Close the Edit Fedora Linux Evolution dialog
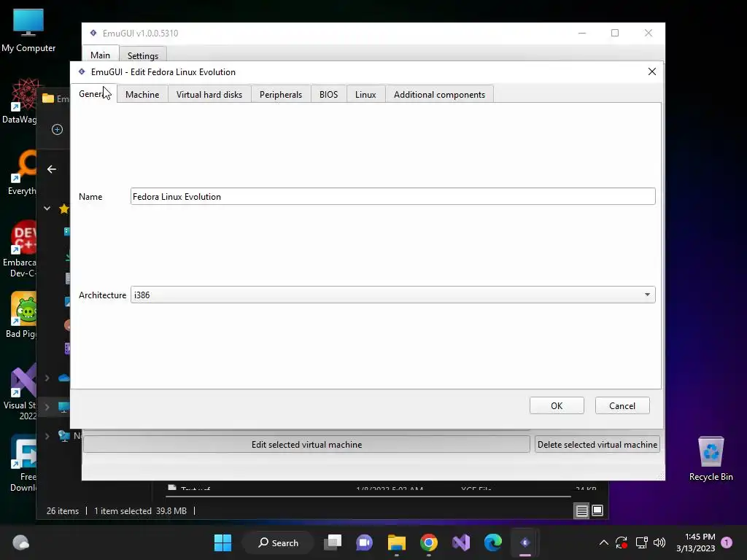Image resolution: width=747 pixels, height=560 pixels. [651, 71]
